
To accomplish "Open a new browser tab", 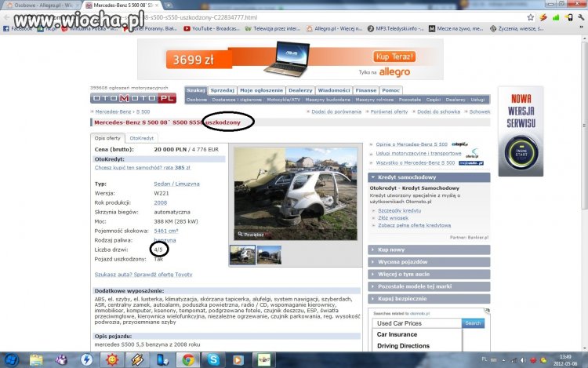I will click(169, 5).
